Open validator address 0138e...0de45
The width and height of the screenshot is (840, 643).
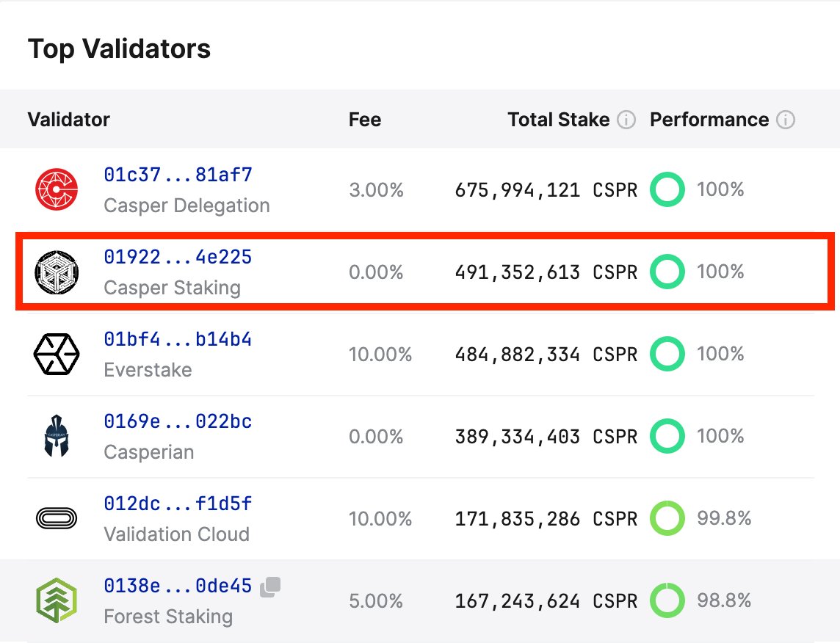[x=178, y=586]
